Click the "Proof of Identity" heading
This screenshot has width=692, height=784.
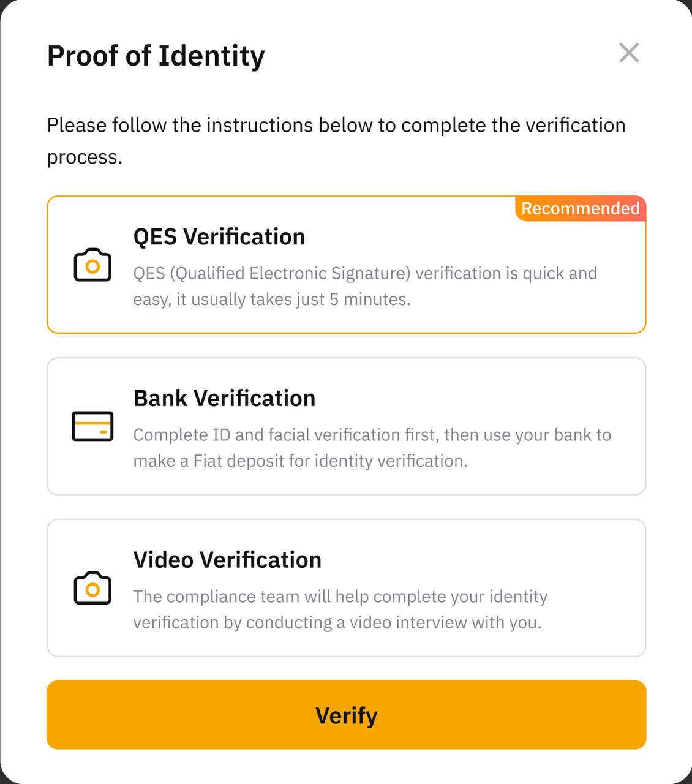click(156, 56)
